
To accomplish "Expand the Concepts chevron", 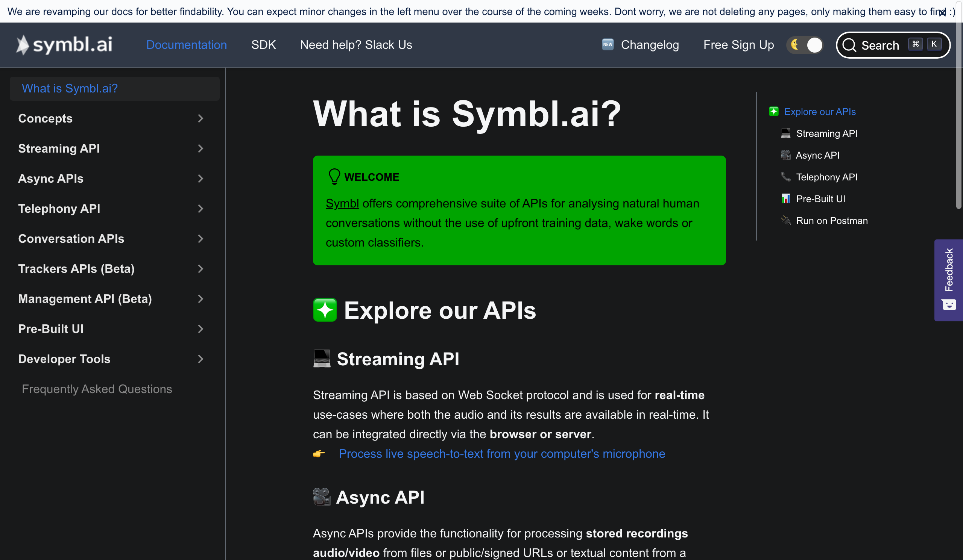I will point(200,118).
